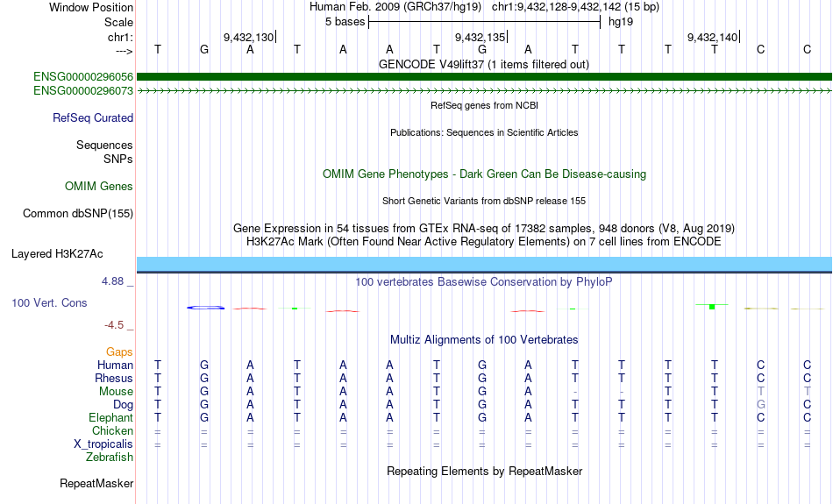Open Multiz Alignments of 100 Vertebrates title
The width and height of the screenshot is (833, 504).
[484, 340]
